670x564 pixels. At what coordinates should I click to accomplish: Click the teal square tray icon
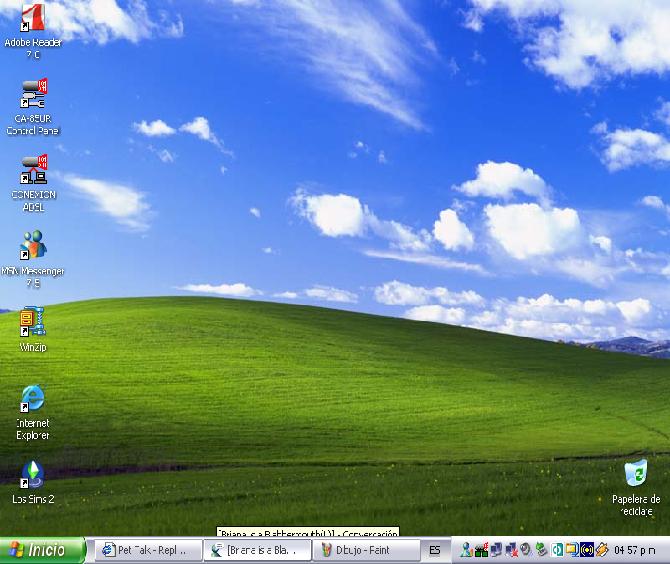coord(557,550)
